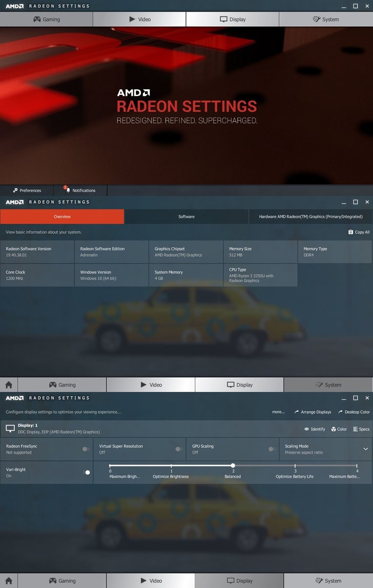The height and width of the screenshot is (588, 373).
Task: Open Notifications bell with red badge
Action: pos(80,190)
